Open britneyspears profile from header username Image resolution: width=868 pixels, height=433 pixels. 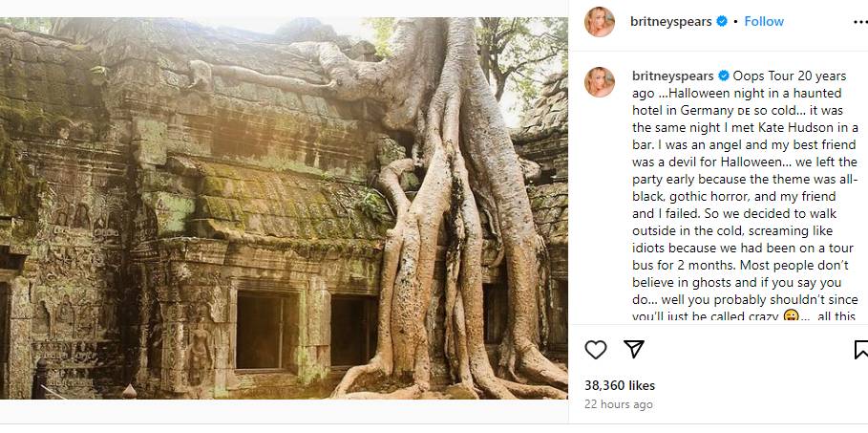(x=671, y=21)
